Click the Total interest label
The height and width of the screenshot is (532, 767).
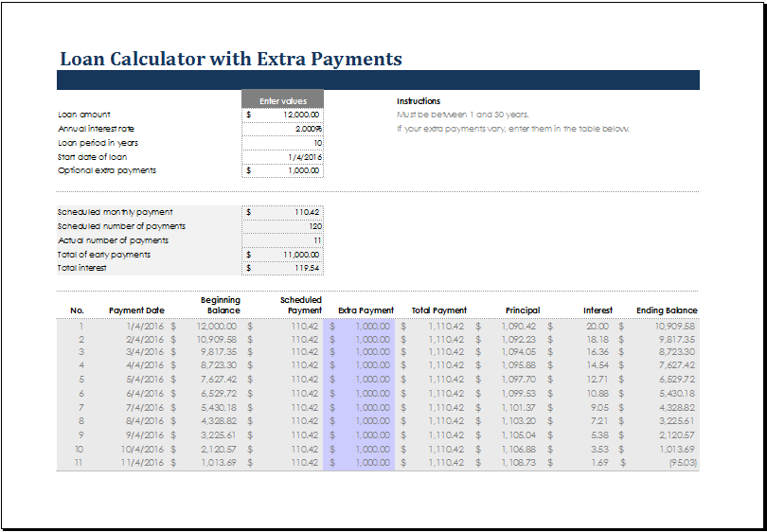[81, 268]
